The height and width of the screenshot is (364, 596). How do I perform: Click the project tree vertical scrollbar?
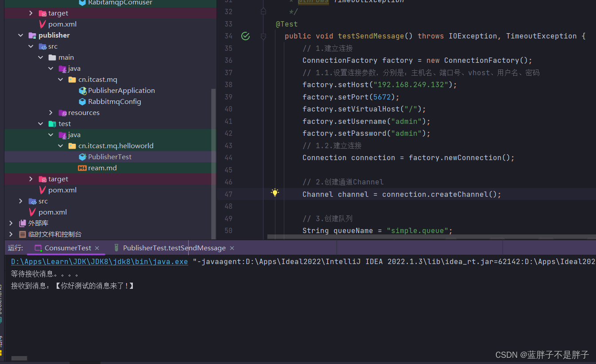tap(214, 164)
